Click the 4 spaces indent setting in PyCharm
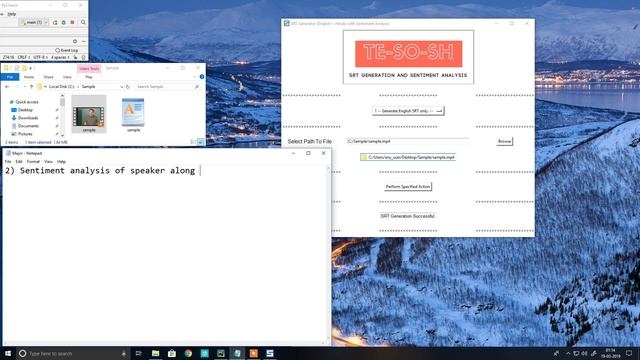The image size is (640, 360). click(x=60, y=58)
